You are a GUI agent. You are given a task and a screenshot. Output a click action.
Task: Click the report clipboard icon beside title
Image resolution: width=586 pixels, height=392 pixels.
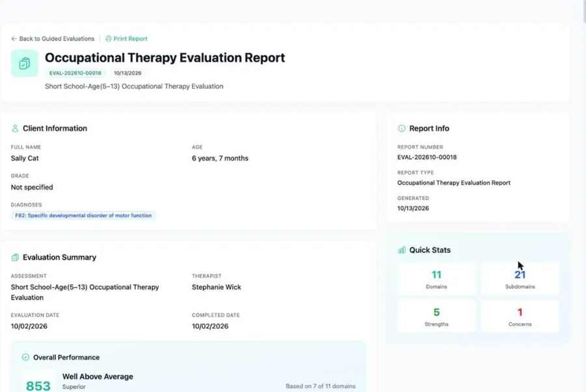click(x=24, y=64)
